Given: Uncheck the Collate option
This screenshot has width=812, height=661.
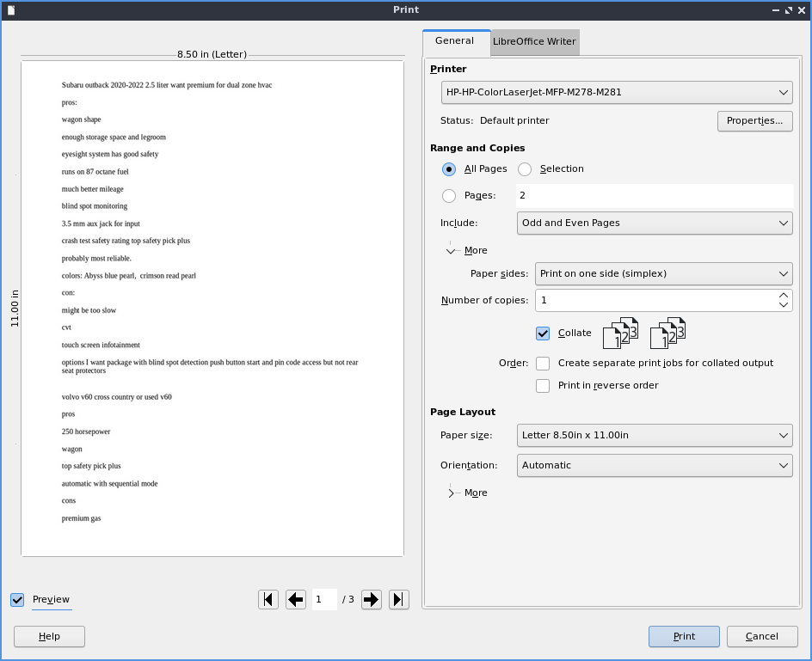Looking at the screenshot, I should tap(543, 334).
